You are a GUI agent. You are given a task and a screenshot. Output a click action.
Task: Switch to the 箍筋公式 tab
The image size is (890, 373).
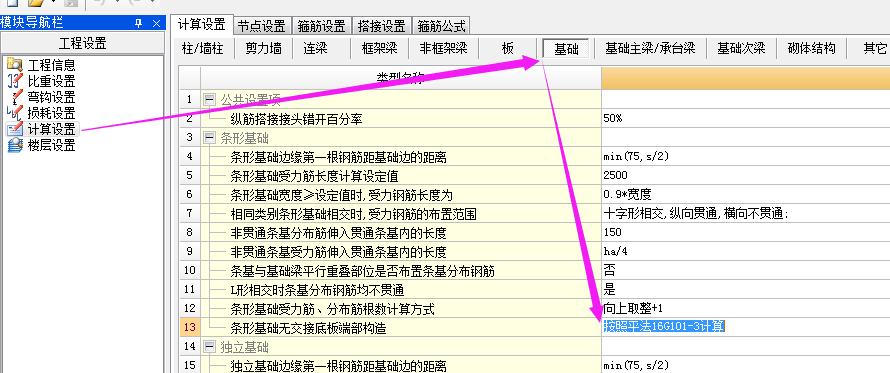click(x=441, y=26)
